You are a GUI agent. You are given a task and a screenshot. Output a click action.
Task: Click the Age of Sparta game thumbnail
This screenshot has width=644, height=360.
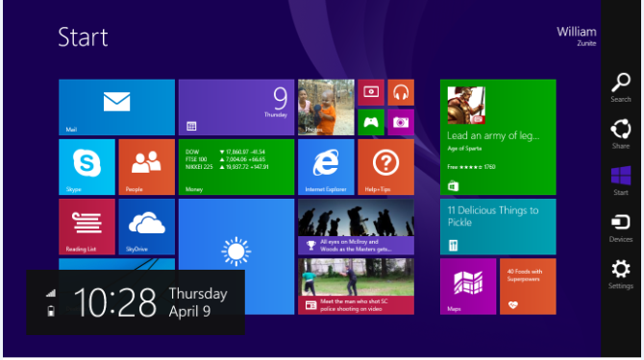(466, 105)
